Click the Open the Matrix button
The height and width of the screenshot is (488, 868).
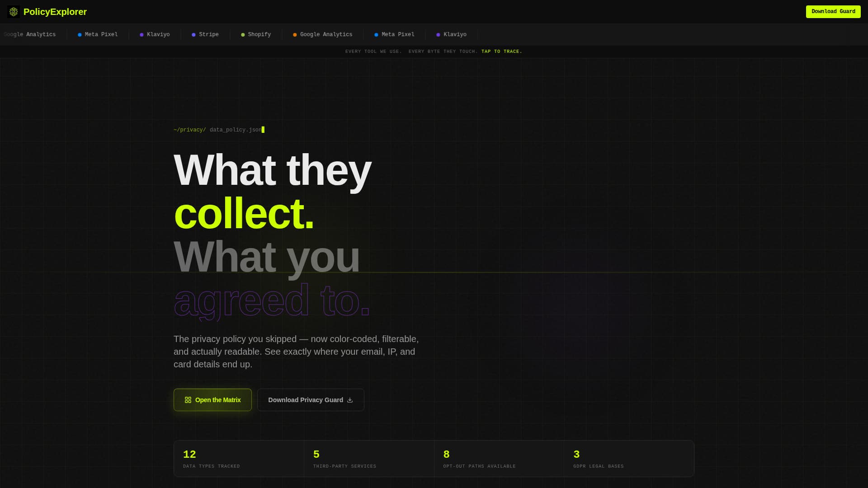click(x=212, y=399)
